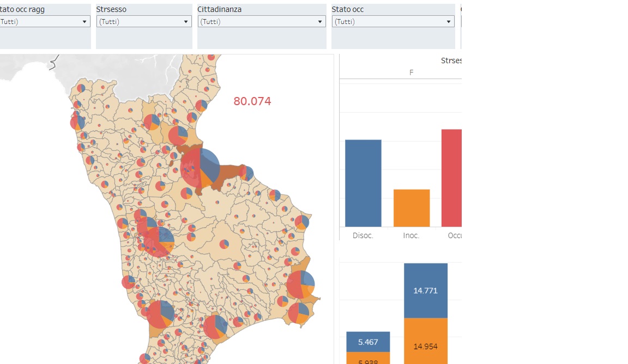Viewport: 628px width, 364px height.
Task: Click the Cittadinanza filter title
Action: pos(220,9)
